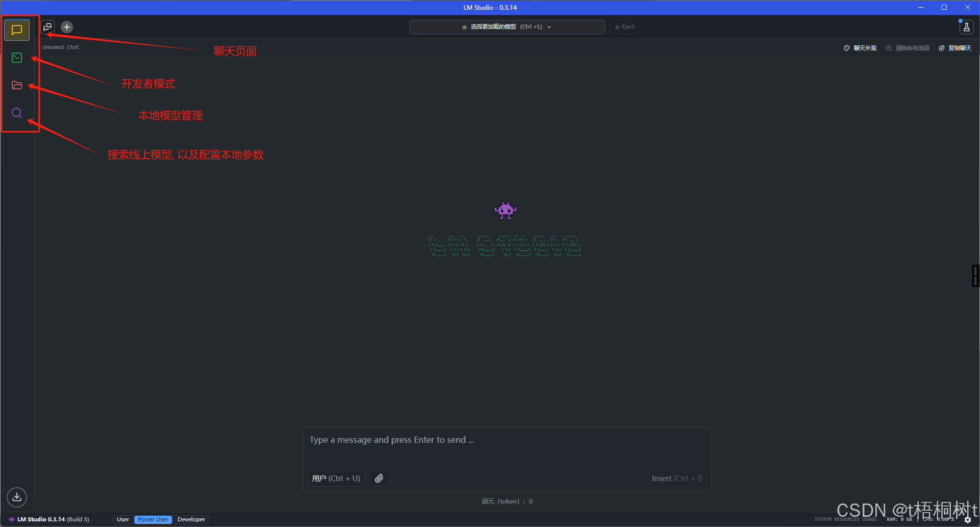
Task: Switch to User mode
Action: pos(123,519)
